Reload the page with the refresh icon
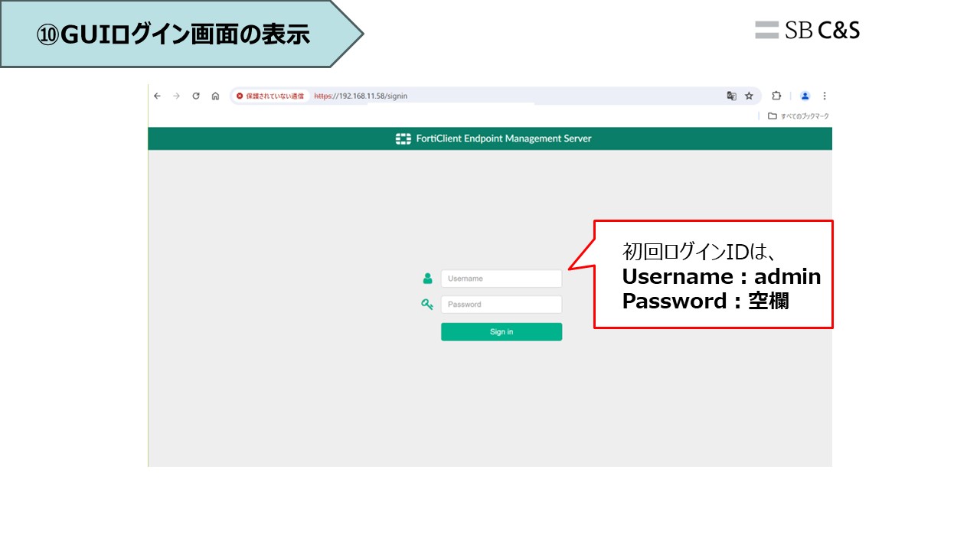This screenshot has width=980, height=551. tap(196, 96)
